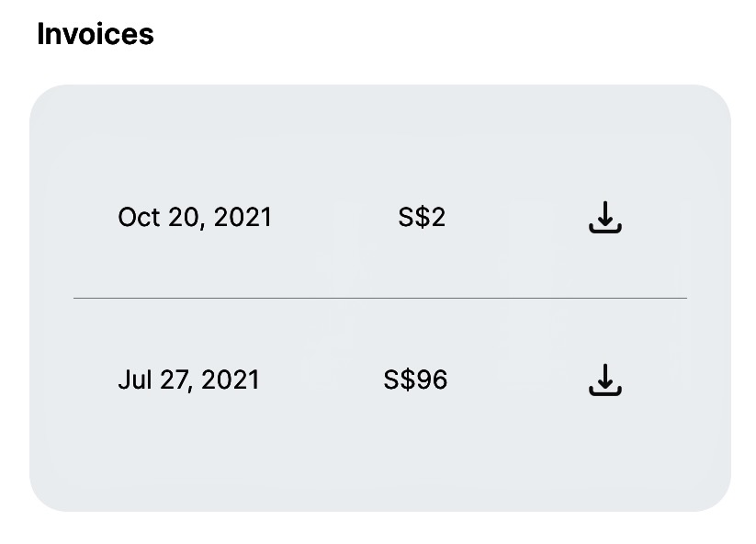Viewport: 756px width, 544px height.
Task: Click empty space above the Oct 20 row
Action: pyautogui.click(x=380, y=144)
